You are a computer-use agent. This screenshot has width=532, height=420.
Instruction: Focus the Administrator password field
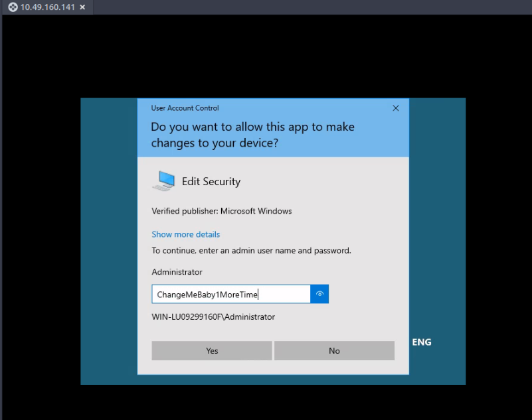(x=231, y=294)
